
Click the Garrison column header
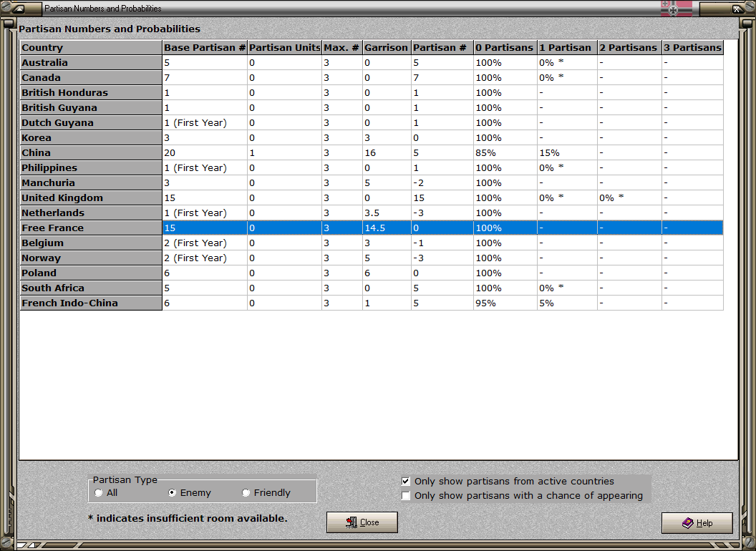387,47
